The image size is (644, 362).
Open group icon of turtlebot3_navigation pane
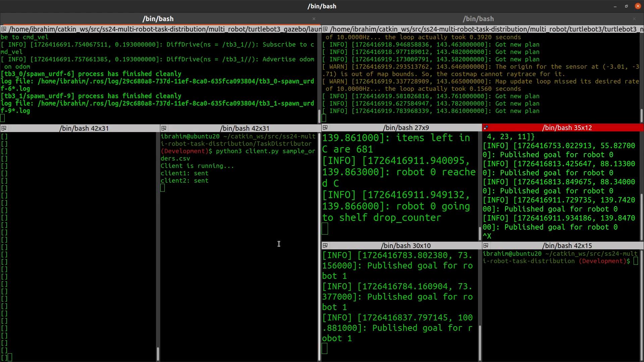[x=325, y=29]
